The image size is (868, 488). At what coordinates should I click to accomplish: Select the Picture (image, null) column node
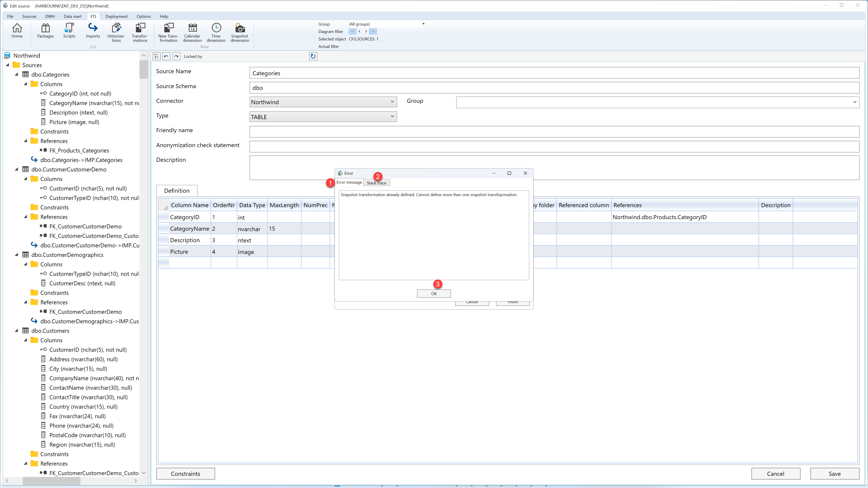point(74,122)
